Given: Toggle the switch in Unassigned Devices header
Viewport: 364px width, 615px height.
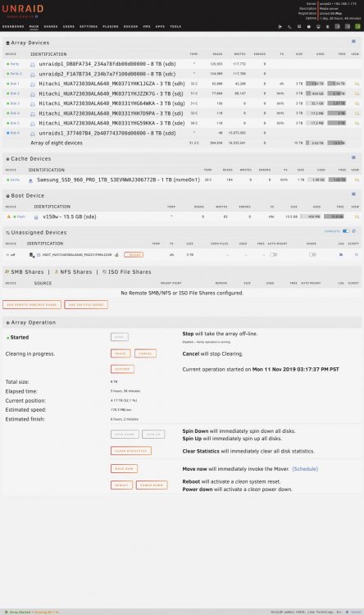Looking at the screenshot, I should [x=346, y=231].
